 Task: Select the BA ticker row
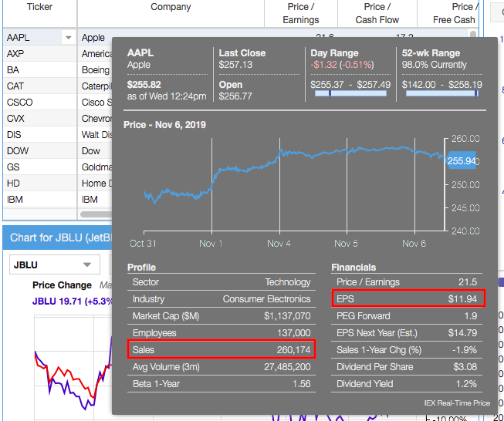(x=40, y=69)
